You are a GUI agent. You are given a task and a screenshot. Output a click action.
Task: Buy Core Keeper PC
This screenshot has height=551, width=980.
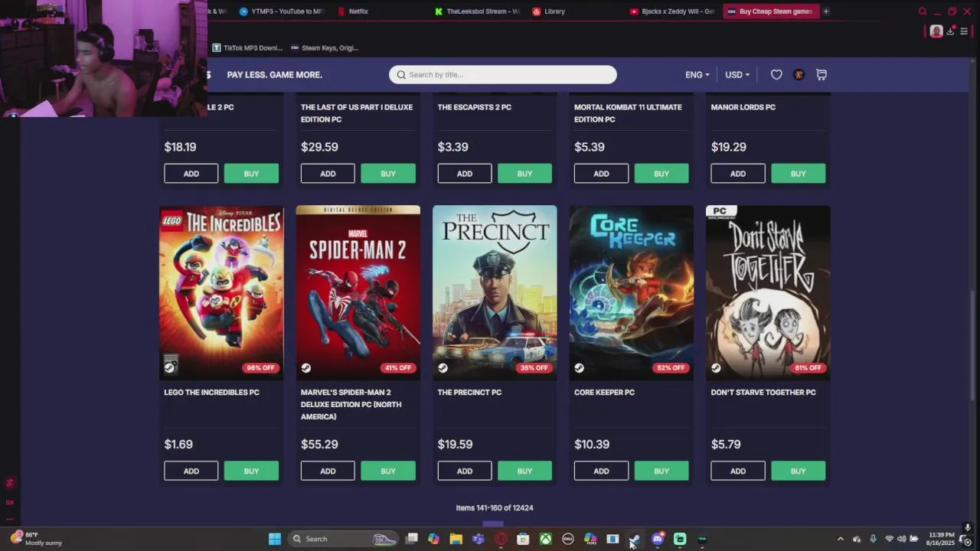(x=661, y=471)
